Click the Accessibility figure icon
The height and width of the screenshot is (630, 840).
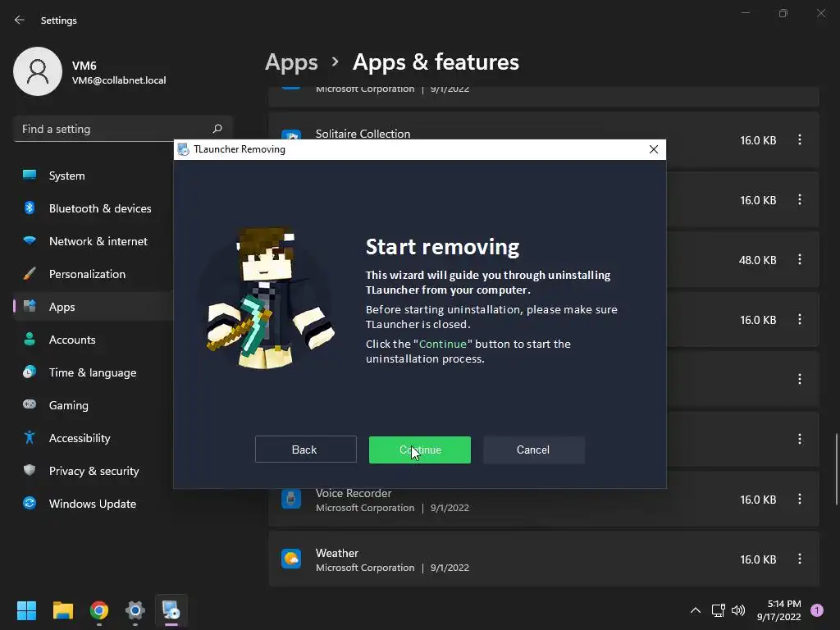(30, 438)
